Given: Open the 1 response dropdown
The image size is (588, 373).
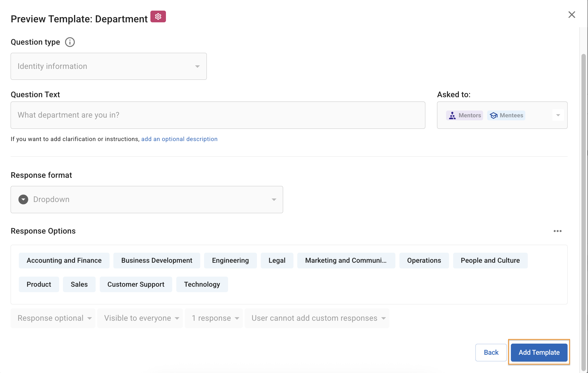Looking at the screenshot, I should 214,318.
